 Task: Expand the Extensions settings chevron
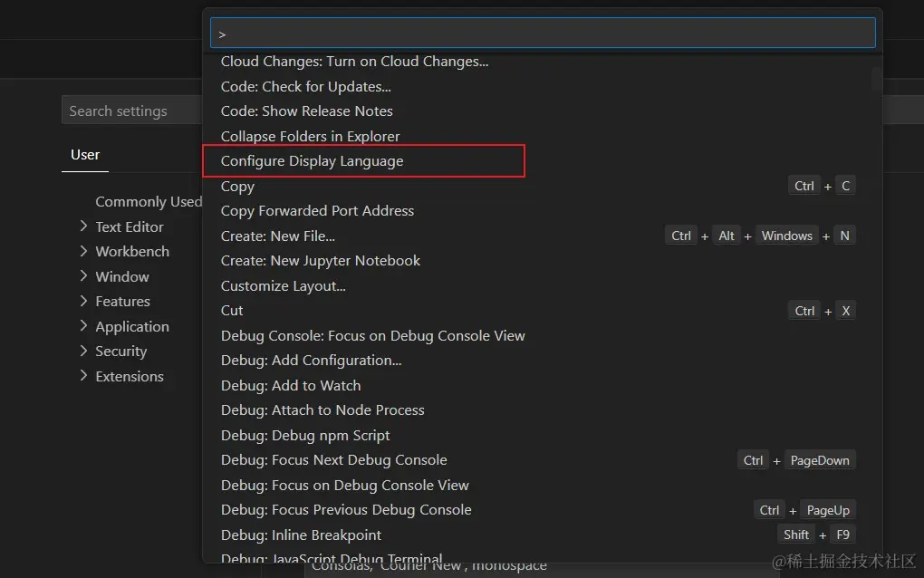83,375
